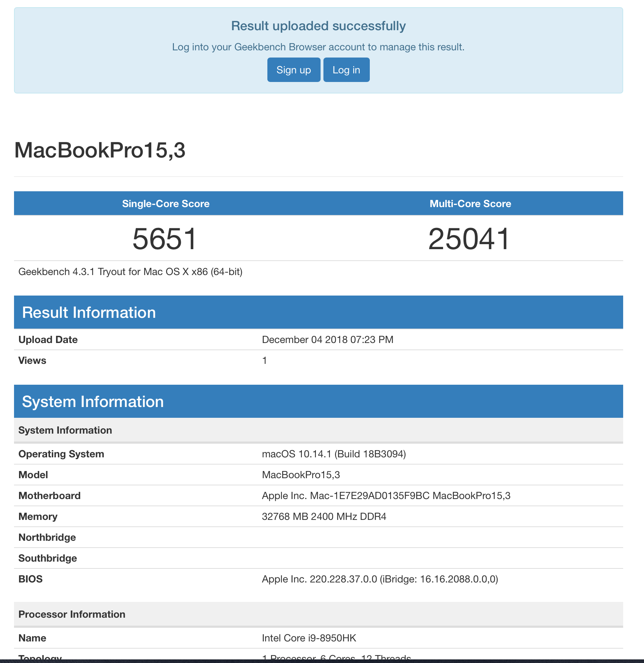Select the Apple Inc. Mac-1E7E29AD0135F9BC motherboard value
This screenshot has height=663, width=644.
pos(386,496)
